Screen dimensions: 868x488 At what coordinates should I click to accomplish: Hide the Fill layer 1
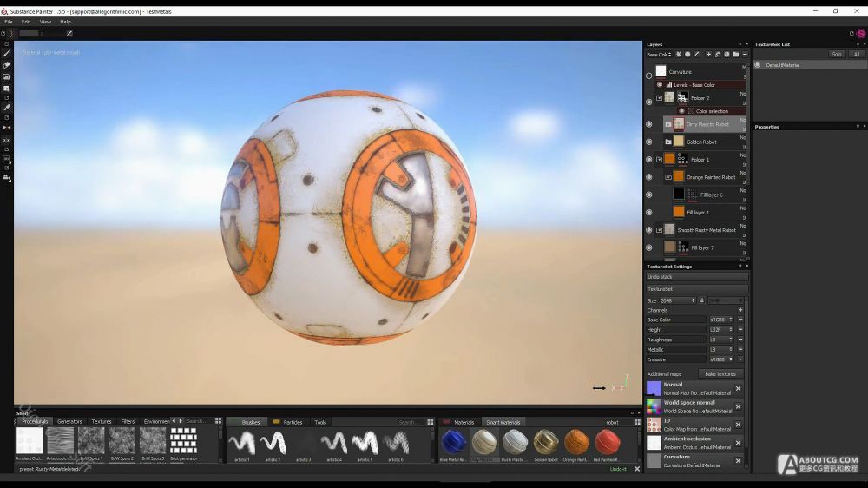(648, 213)
